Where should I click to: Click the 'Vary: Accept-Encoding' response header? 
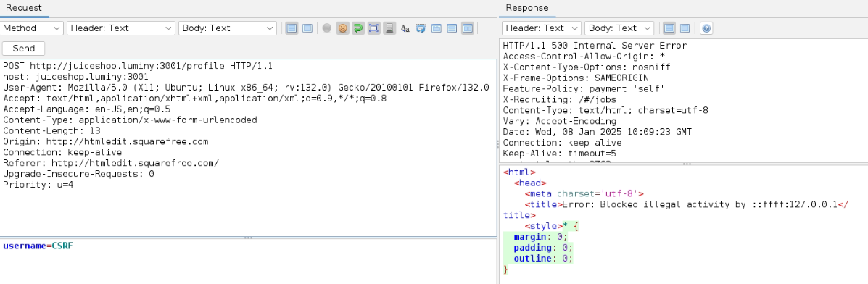pyautogui.click(x=560, y=121)
